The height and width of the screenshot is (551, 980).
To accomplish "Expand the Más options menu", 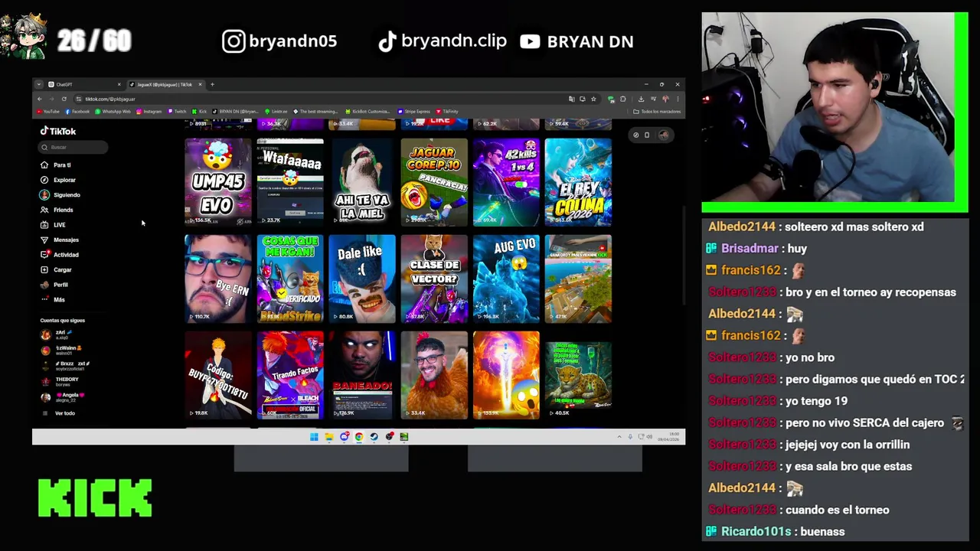I will click(53, 299).
